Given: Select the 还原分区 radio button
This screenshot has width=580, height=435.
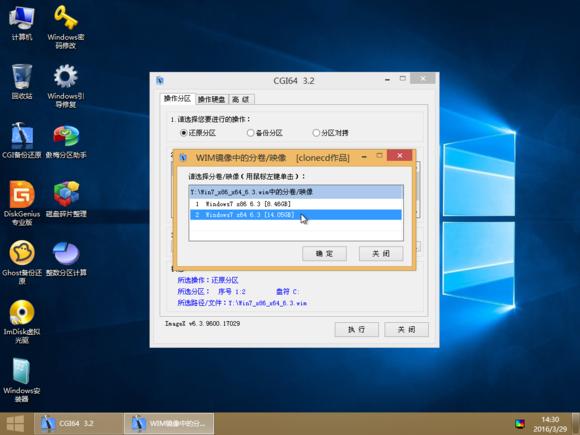Looking at the screenshot, I should (198, 133).
